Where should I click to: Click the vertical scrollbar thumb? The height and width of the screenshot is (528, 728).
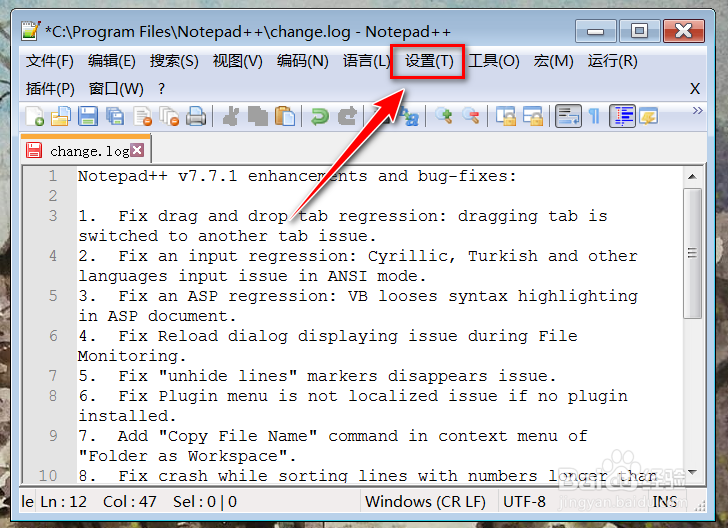tap(692, 253)
